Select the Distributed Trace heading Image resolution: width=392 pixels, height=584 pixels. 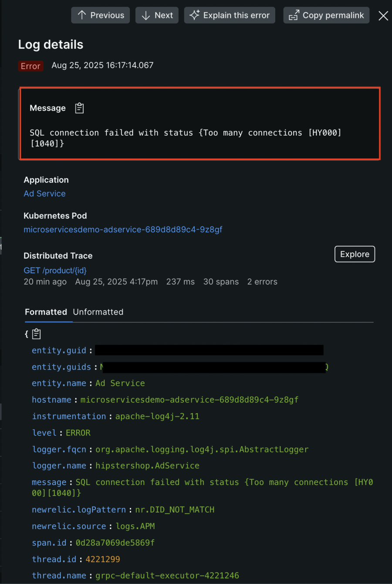(x=58, y=256)
